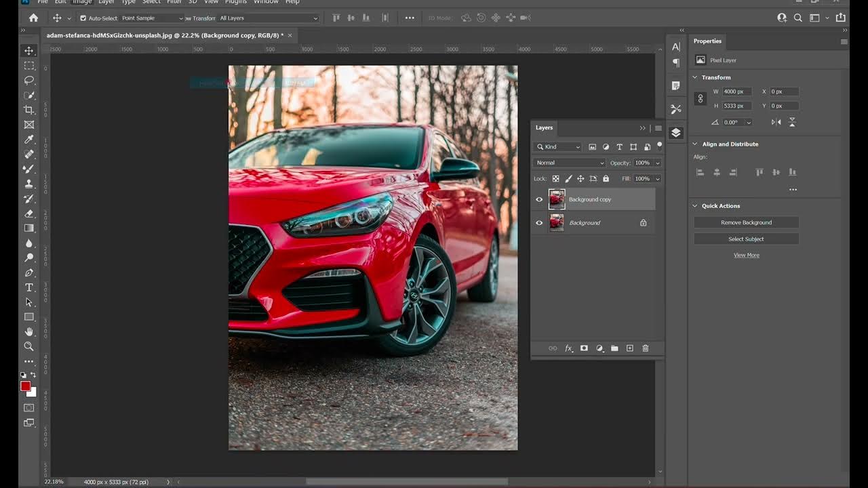This screenshot has width=868, height=488.
Task: Select the Lasso tool
Action: (x=29, y=80)
